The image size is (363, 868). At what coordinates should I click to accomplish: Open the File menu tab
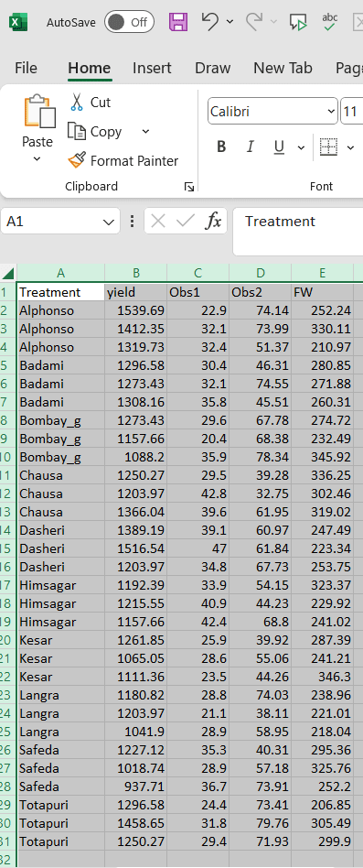pos(26,68)
